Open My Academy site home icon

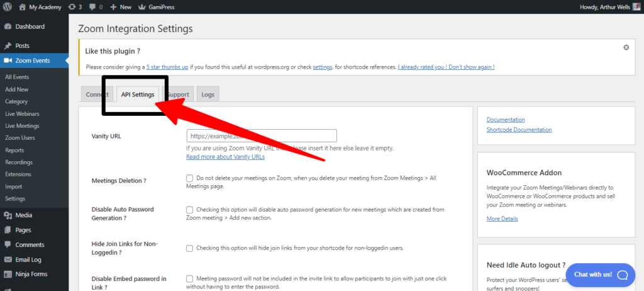point(22,7)
